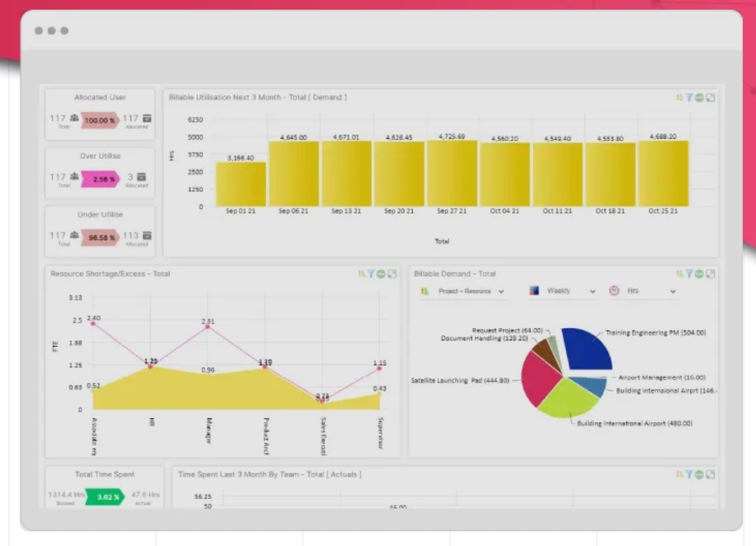Select the Oct 04 21 bar

(x=505, y=175)
